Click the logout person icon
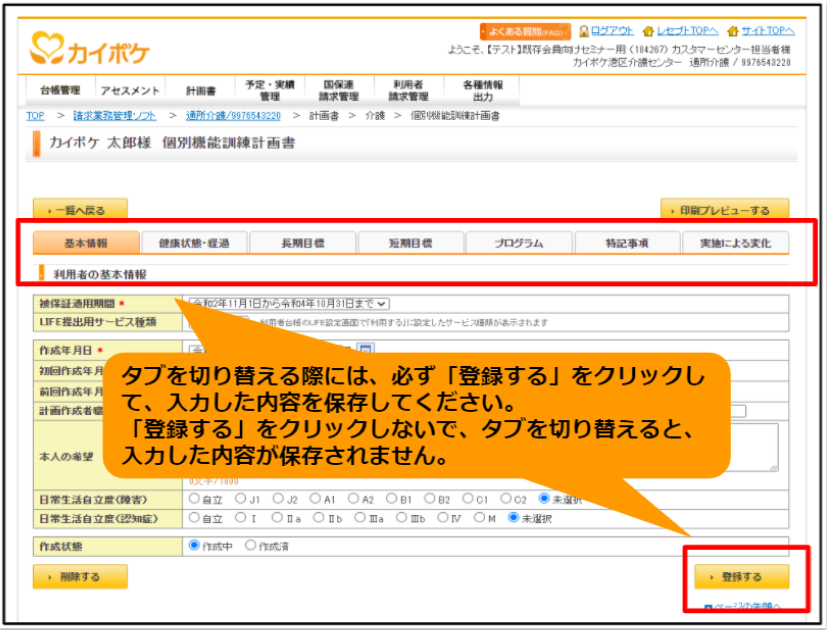 point(583,31)
